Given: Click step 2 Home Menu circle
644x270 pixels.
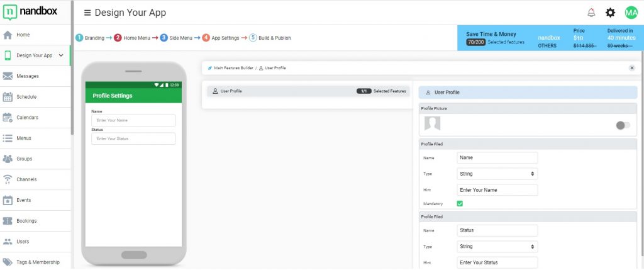Looking at the screenshot, I should point(118,38).
